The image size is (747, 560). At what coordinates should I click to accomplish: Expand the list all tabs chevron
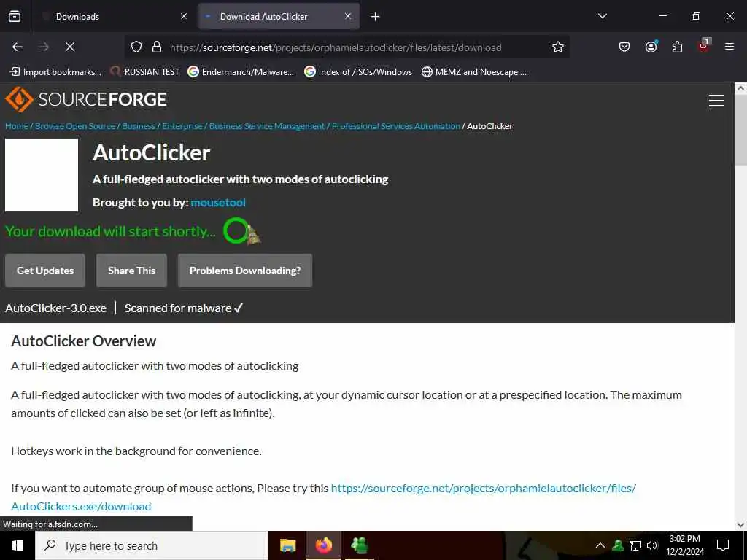tap(602, 16)
